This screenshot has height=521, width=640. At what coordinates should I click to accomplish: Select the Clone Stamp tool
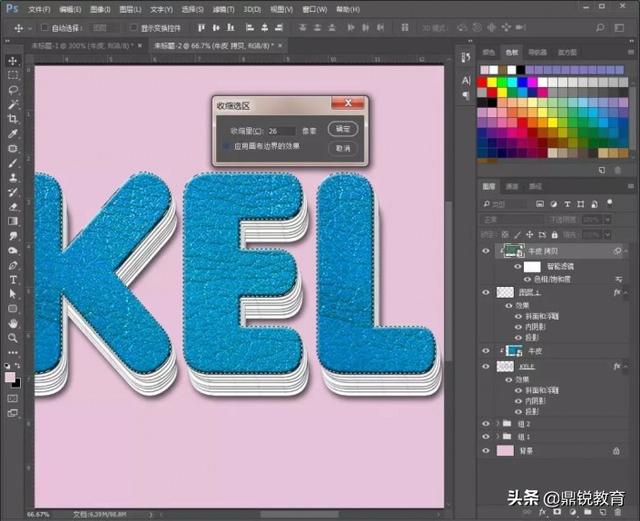pyautogui.click(x=13, y=178)
